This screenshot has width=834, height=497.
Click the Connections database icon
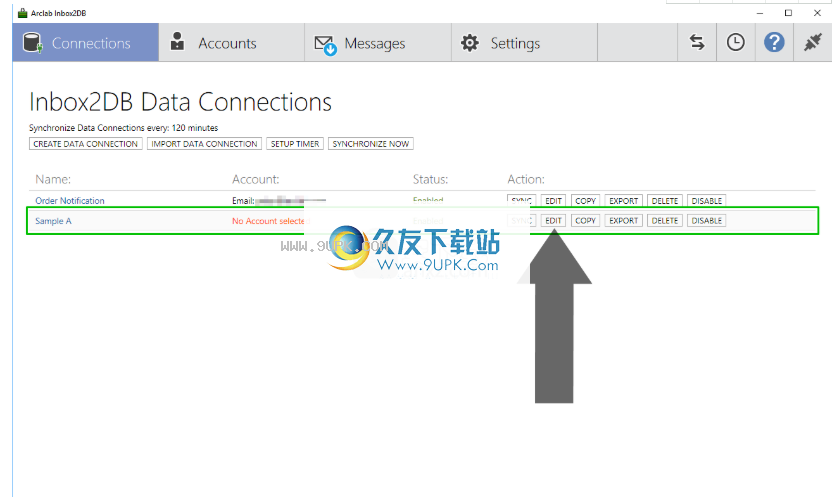point(32,43)
